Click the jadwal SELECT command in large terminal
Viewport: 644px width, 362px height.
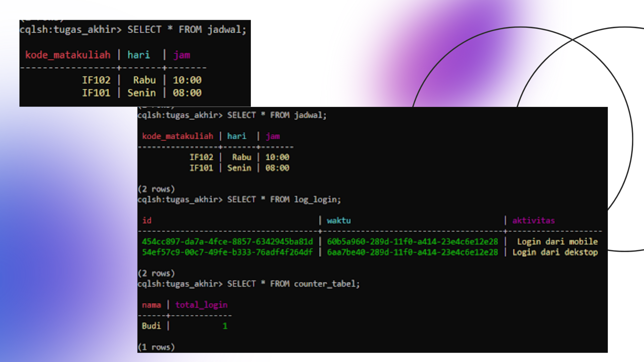[x=232, y=115]
